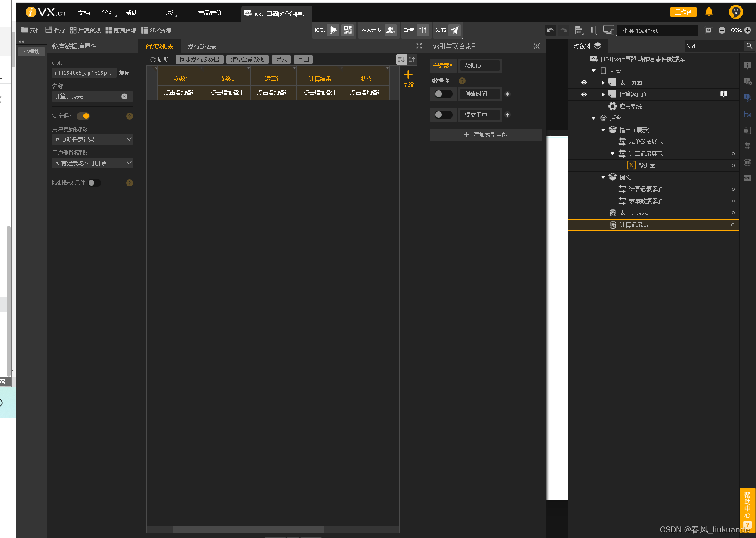Click the zoom out minus icon
Image resolution: width=756 pixels, height=538 pixels.
pyautogui.click(x=722, y=30)
